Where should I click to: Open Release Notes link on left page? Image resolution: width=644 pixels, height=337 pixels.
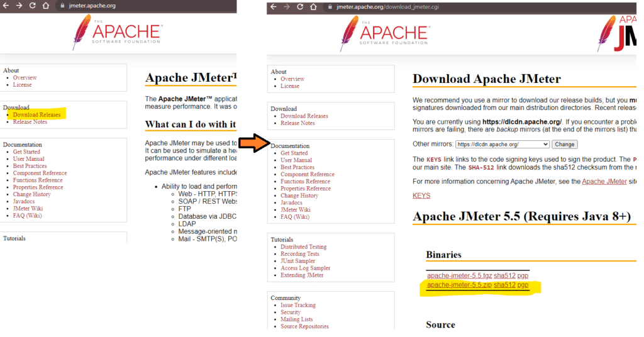(x=30, y=122)
